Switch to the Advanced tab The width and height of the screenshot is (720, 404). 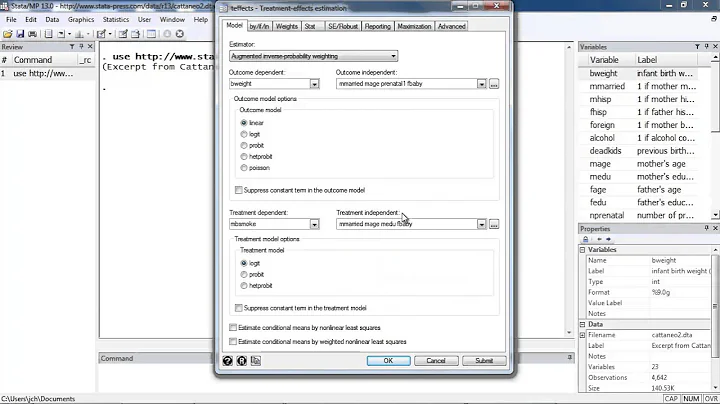451,27
